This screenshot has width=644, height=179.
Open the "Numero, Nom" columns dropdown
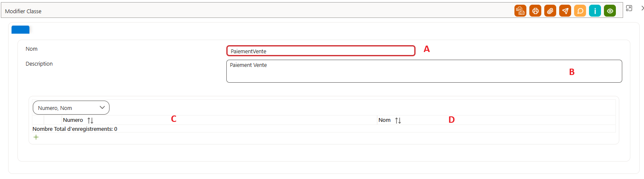tap(71, 107)
